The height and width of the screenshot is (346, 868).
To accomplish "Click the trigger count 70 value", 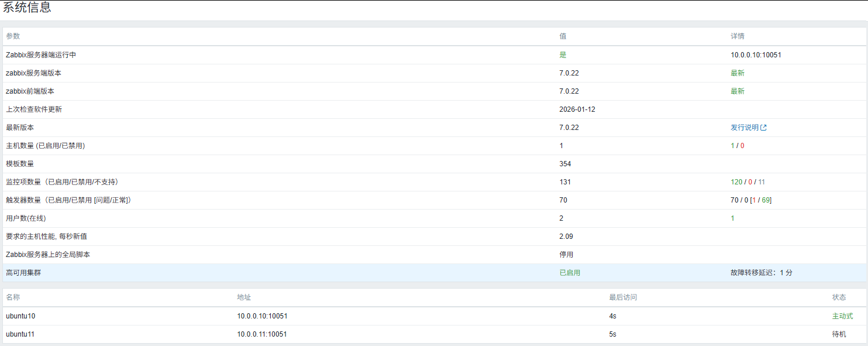I will point(563,200).
